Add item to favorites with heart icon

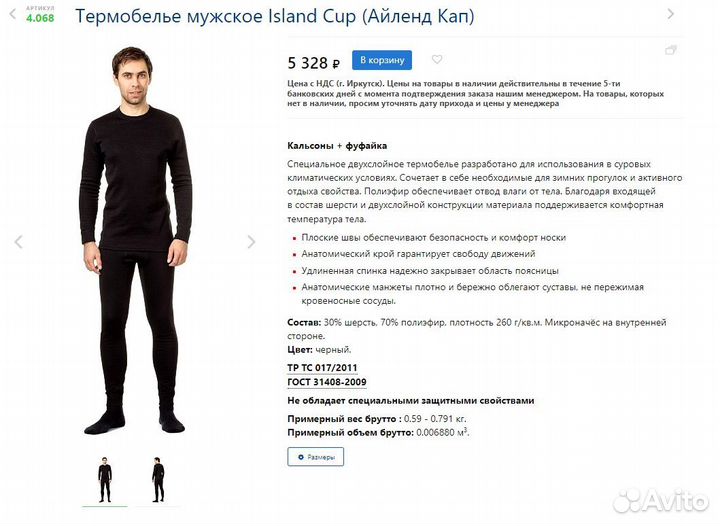[437, 59]
